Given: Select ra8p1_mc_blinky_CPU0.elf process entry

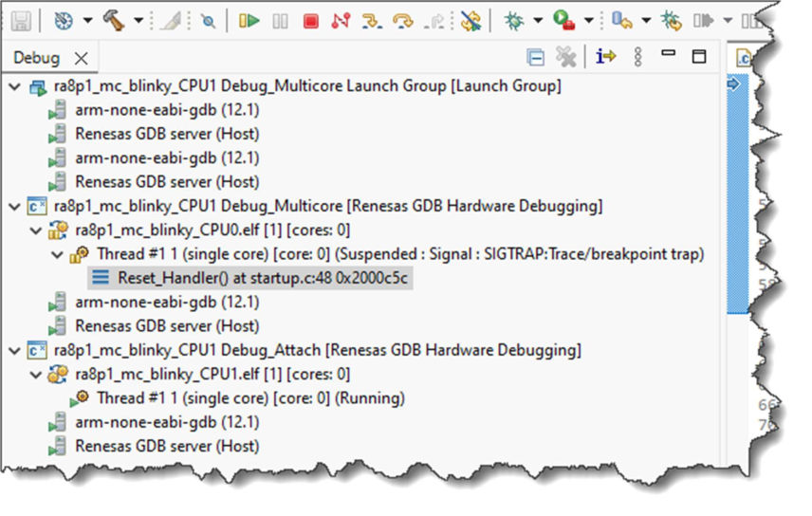Looking at the screenshot, I should [x=212, y=230].
